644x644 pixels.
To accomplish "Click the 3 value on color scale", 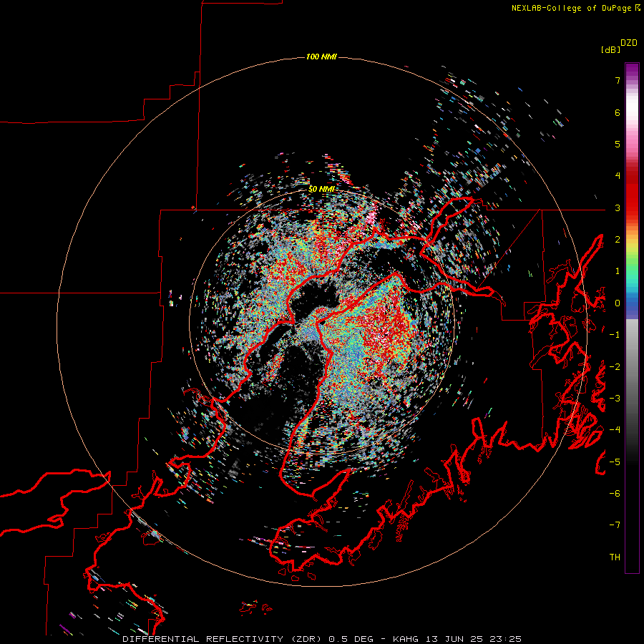I will [x=618, y=208].
